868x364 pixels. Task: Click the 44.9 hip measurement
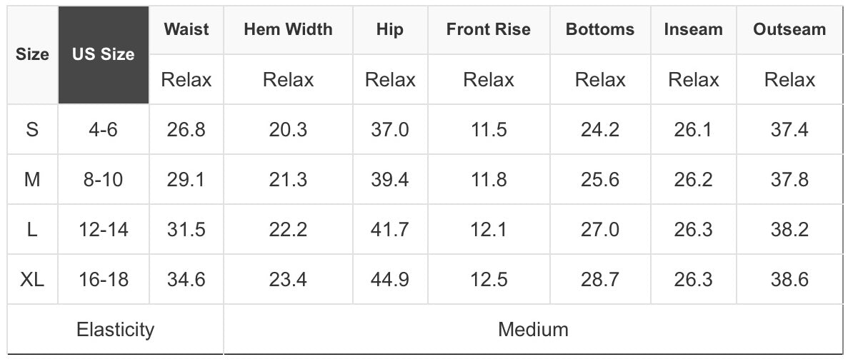pyautogui.click(x=390, y=279)
